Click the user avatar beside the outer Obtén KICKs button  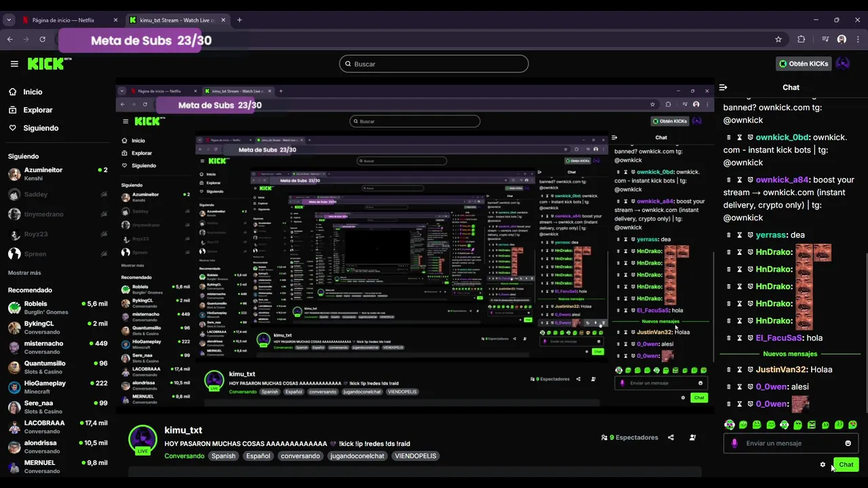[842, 64]
